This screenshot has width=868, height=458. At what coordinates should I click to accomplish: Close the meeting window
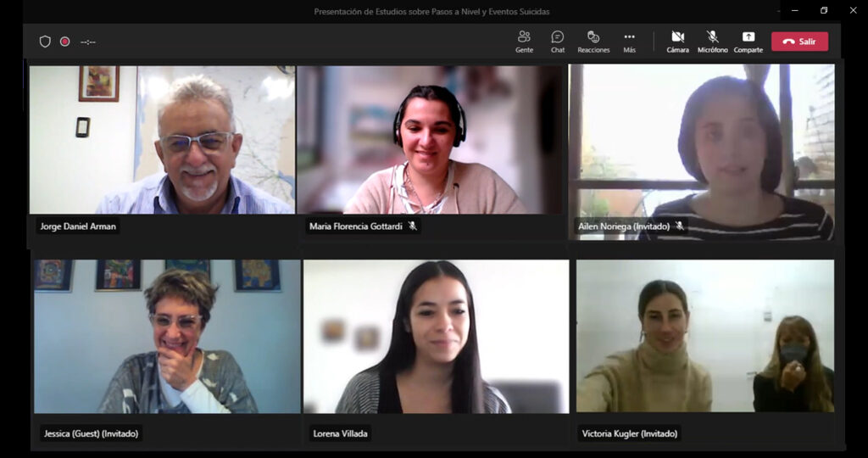(x=853, y=10)
